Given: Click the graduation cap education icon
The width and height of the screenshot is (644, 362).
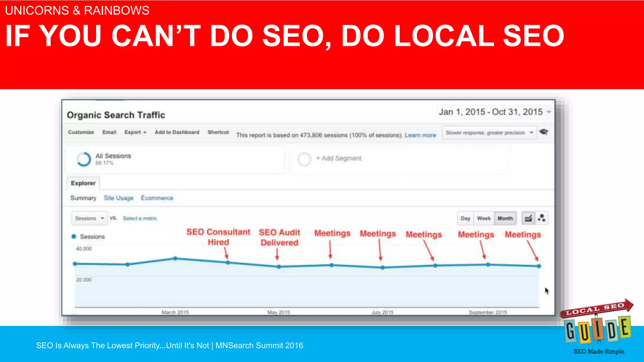Looking at the screenshot, I should tap(543, 132).
